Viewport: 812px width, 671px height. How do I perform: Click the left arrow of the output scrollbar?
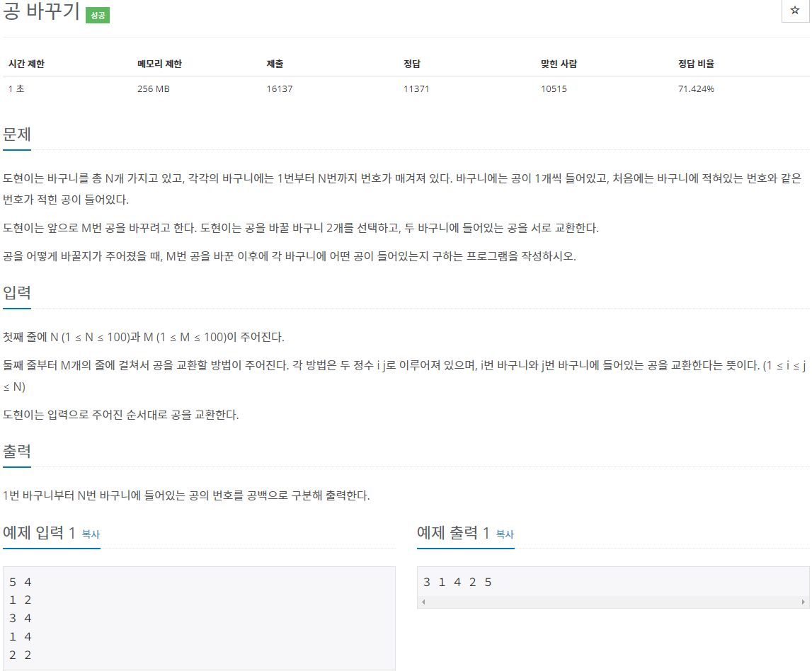tap(422, 600)
